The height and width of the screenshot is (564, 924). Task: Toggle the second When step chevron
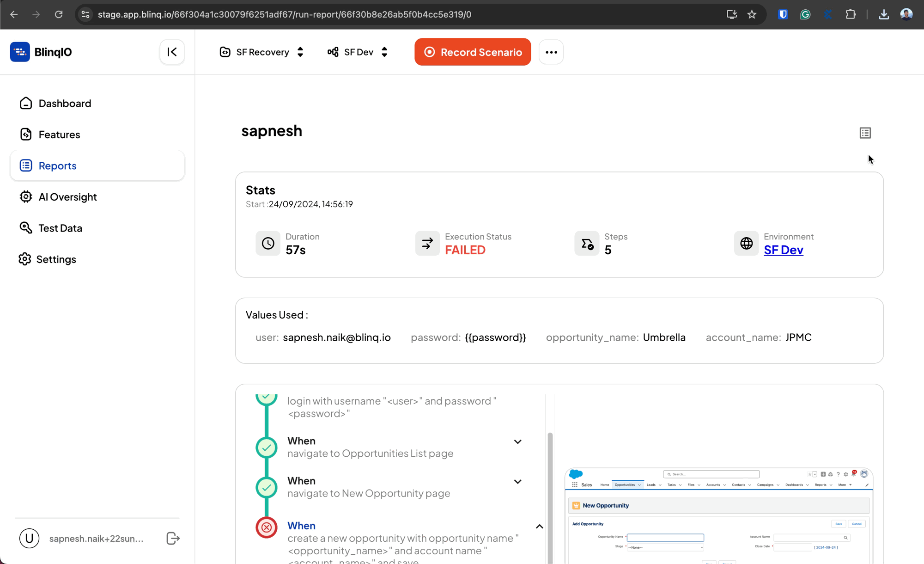pyautogui.click(x=518, y=481)
